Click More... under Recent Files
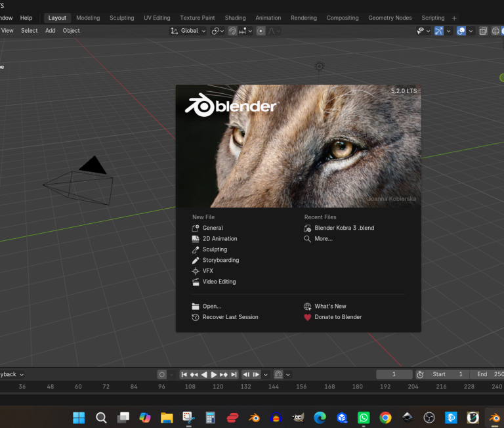This screenshot has height=428, width=504. 318,238
